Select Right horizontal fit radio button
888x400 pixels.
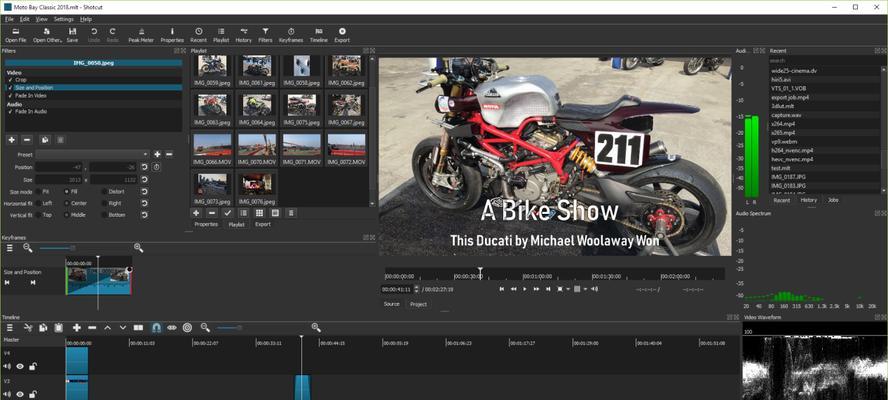click(x=112, y=203)
